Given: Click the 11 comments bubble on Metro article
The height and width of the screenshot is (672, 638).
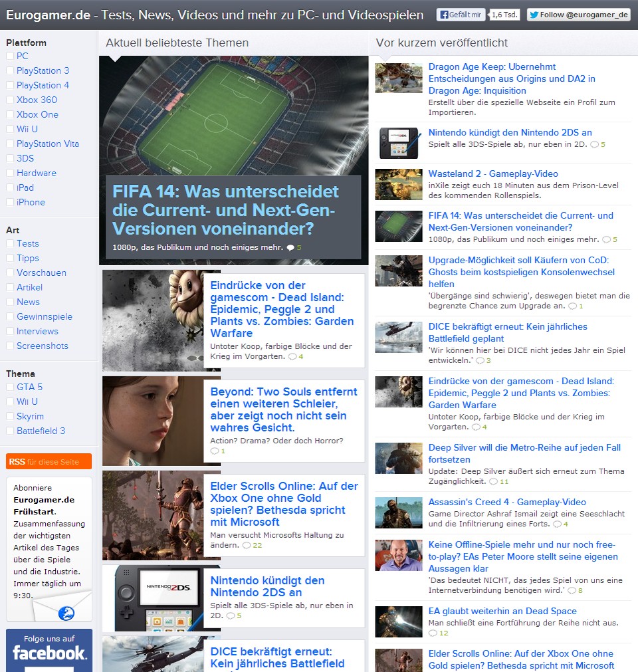Looking at the screenshot, I should (x=498, y=481).
